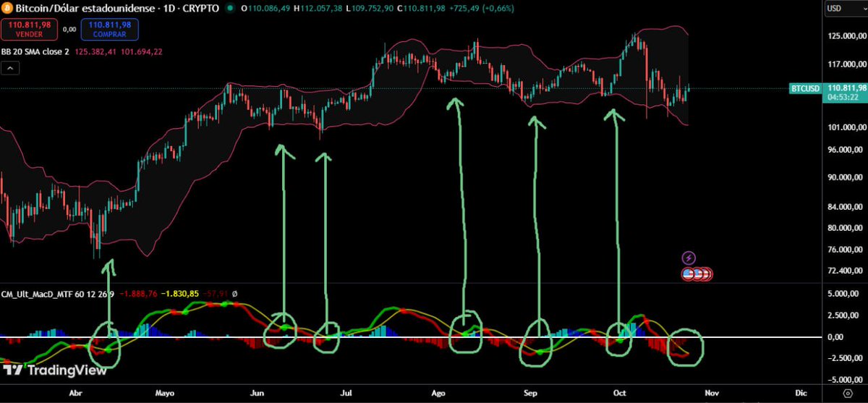Click the 125.000,00 price axis label

click(846, 36)
